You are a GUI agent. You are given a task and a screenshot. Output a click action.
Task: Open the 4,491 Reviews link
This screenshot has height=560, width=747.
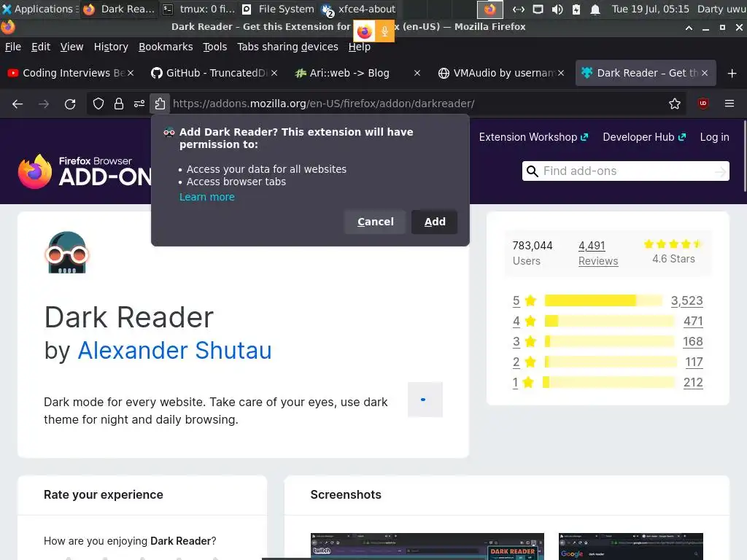(x=598, y=253)
